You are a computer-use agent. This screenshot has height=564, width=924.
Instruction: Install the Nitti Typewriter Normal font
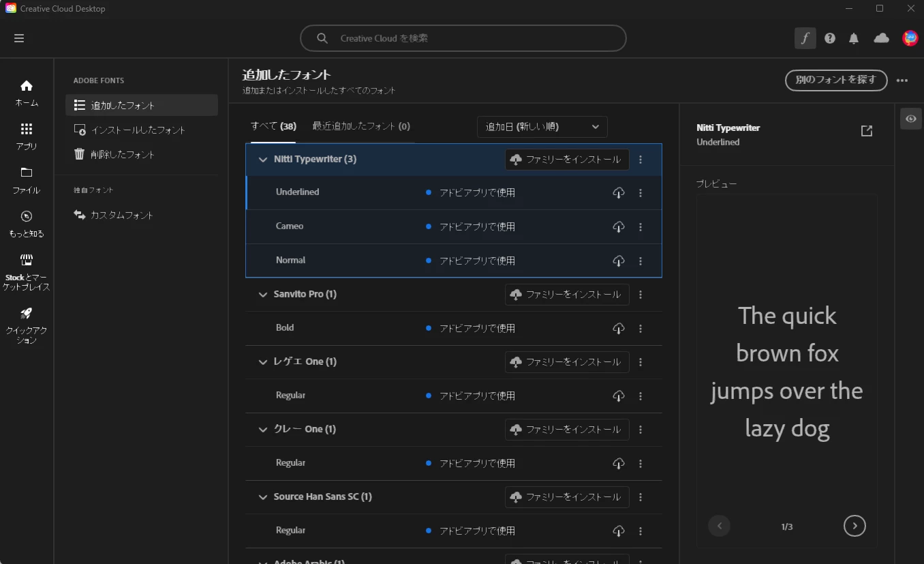click(618, 261)
